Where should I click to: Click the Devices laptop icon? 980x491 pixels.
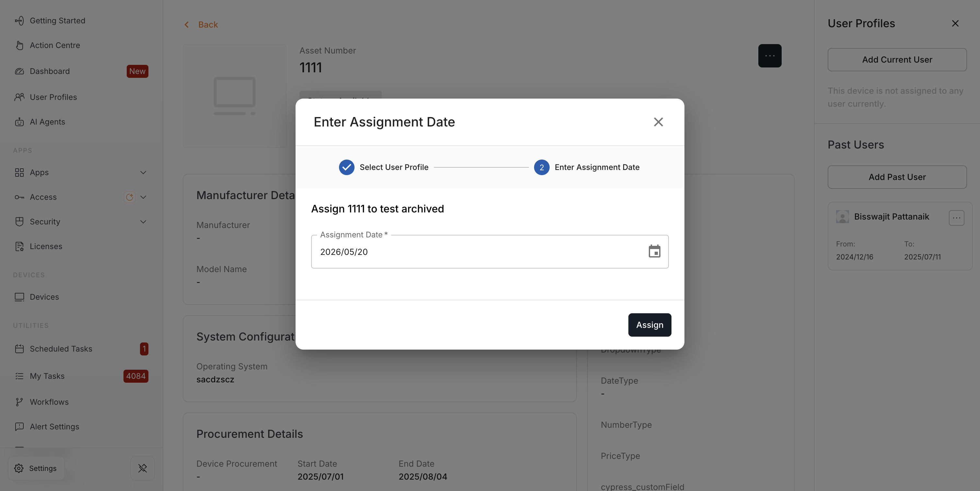[x=19, y=297]
